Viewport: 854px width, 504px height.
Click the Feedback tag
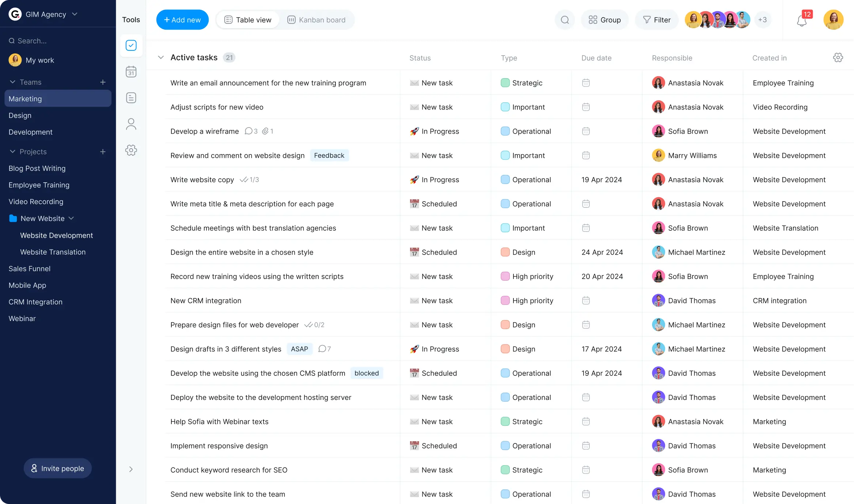[329, 155]
